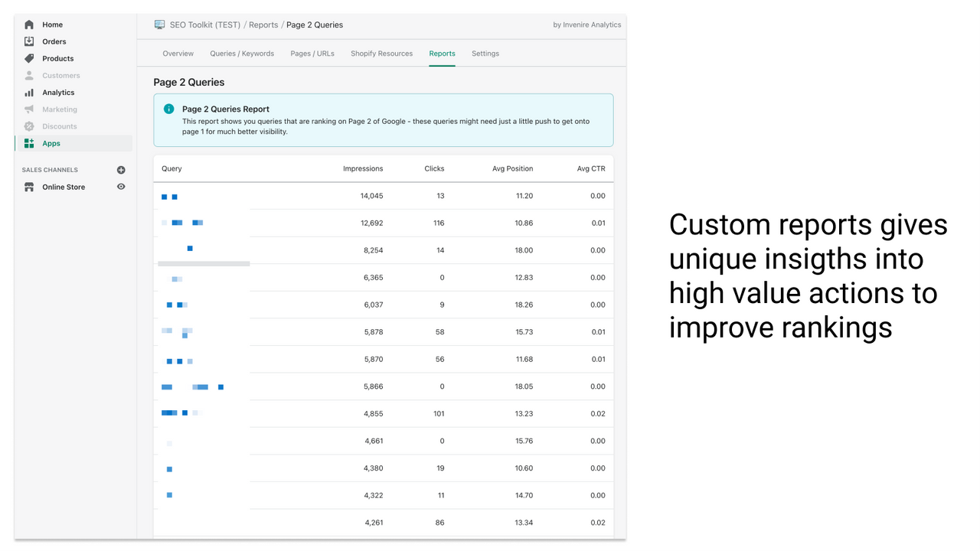
Task: Add a sales channel with the plus button
Action: click(120, 169)
